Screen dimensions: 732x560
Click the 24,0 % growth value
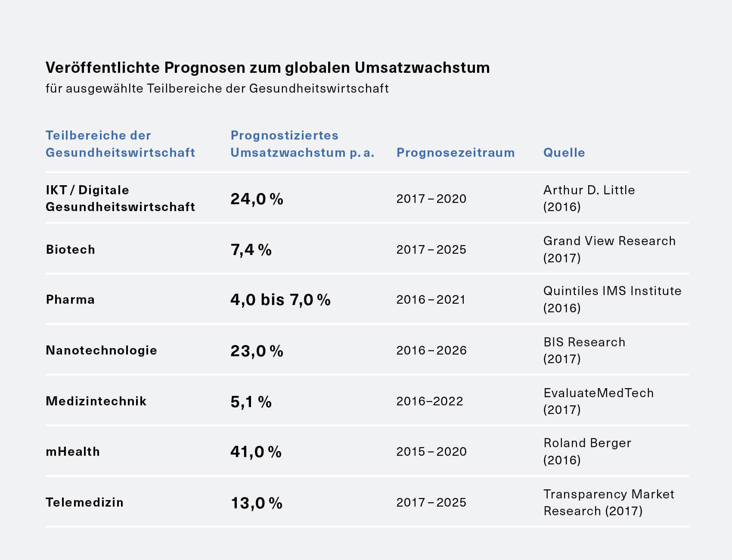coord(257,199)
